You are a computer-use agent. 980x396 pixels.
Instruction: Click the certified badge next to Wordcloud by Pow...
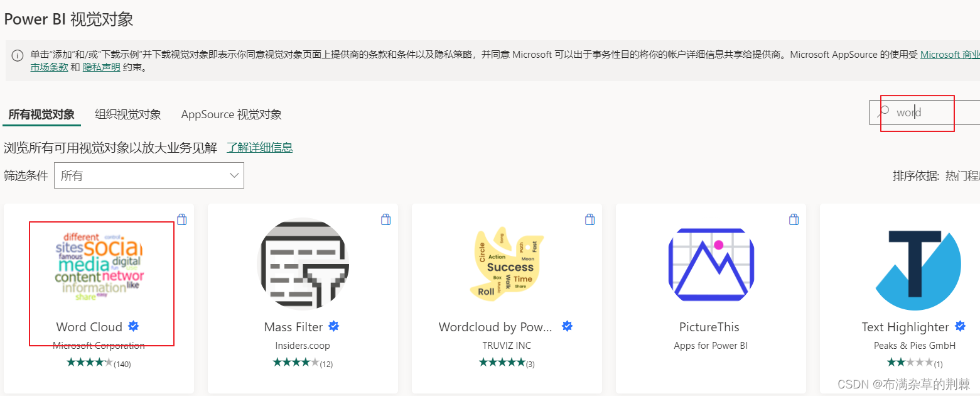click(567, 326)
